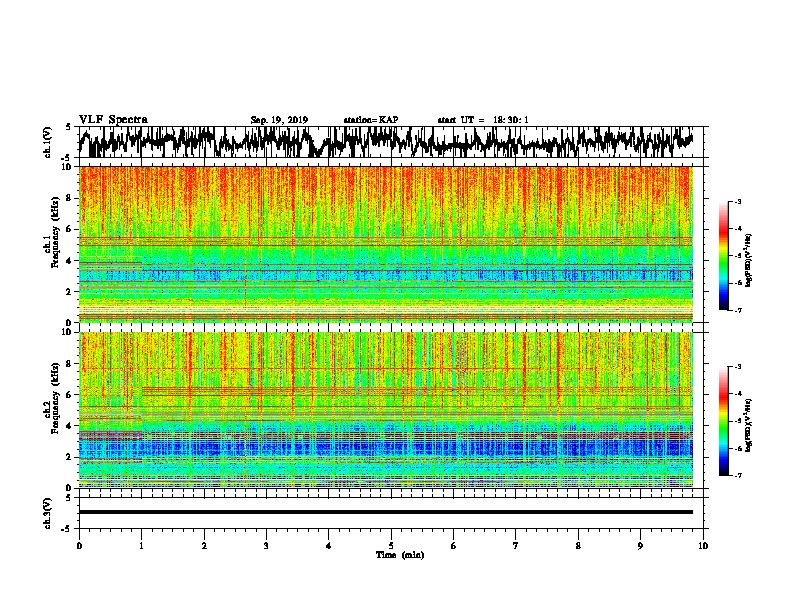Click the ch.1 frequency tick label "8"
The image size is (792, 612).
tap(69, 198)
